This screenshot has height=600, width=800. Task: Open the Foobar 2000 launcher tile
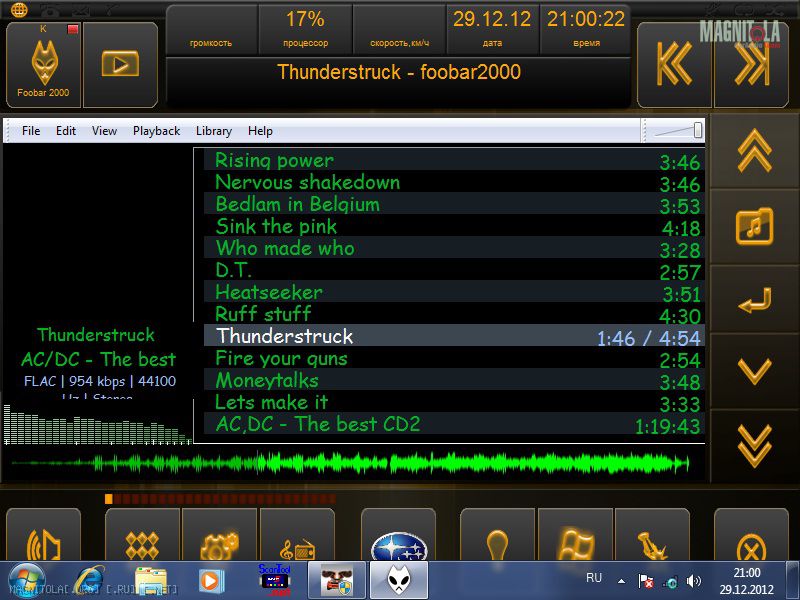tap(43, 65)
